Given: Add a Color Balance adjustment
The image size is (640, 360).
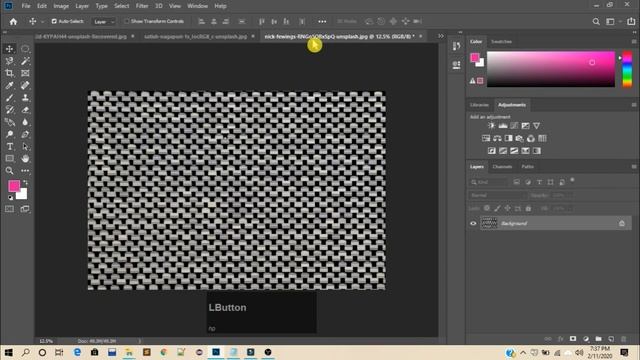Looking at the screenshot, I should pyautogui.click(x=497, y=138).
